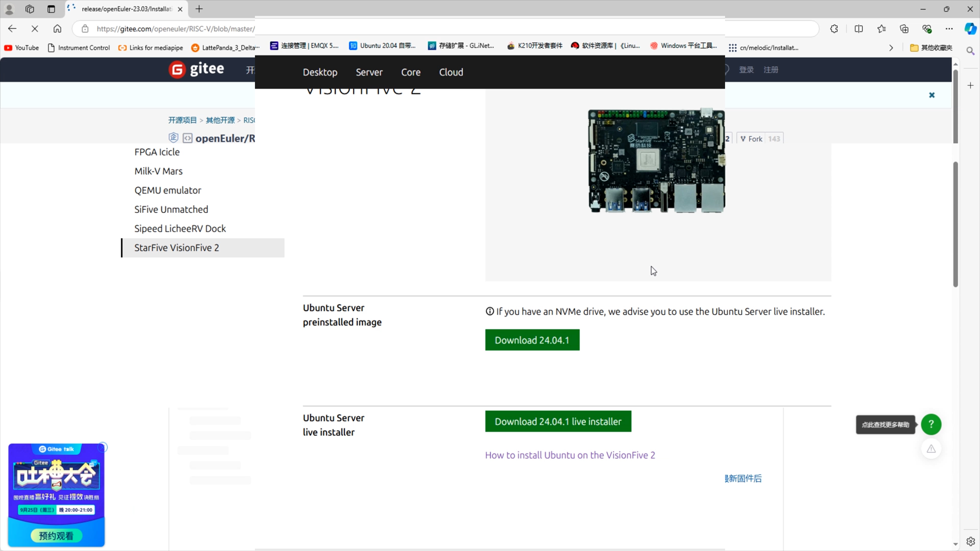Click Download 24.04.1 live installer button
The image size is (980, 551).
[x=558, y=421]
